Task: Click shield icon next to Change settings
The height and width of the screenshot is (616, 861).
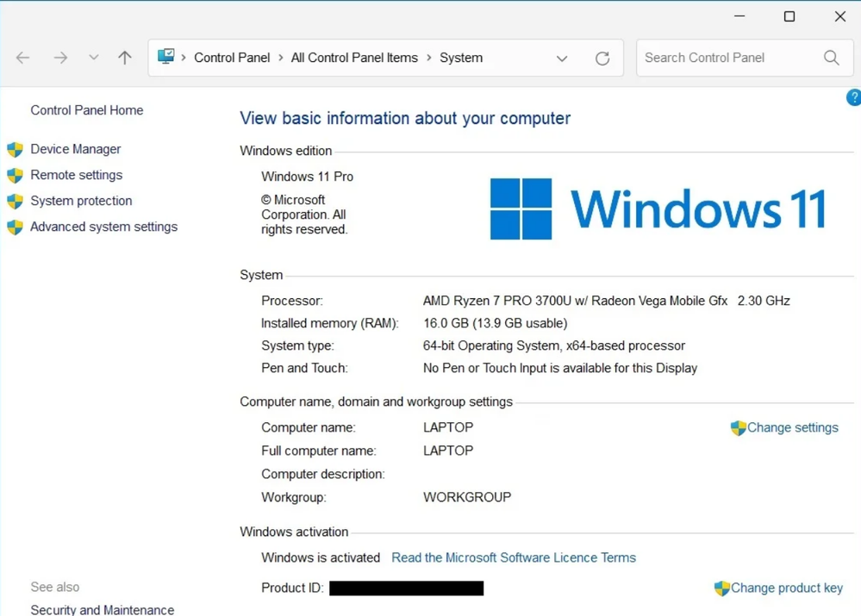Action: click(x=739, y=427)
